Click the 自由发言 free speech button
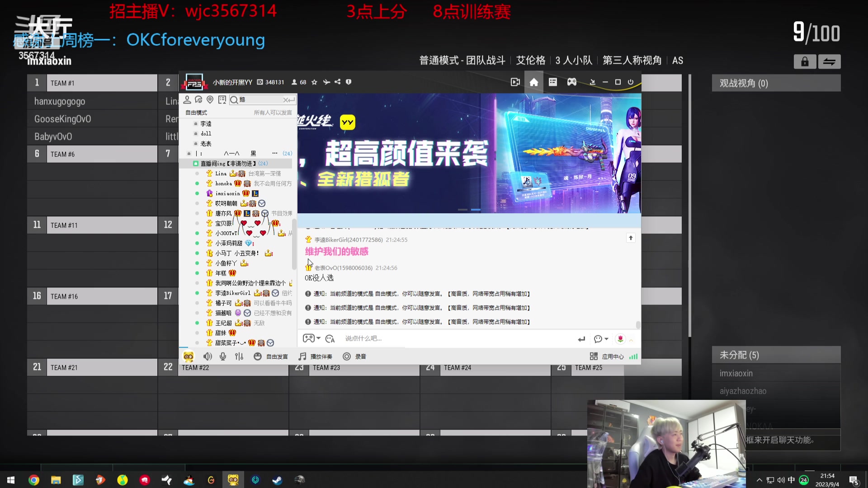This screenshot has height=488, width=868. [x=271, y=357]
